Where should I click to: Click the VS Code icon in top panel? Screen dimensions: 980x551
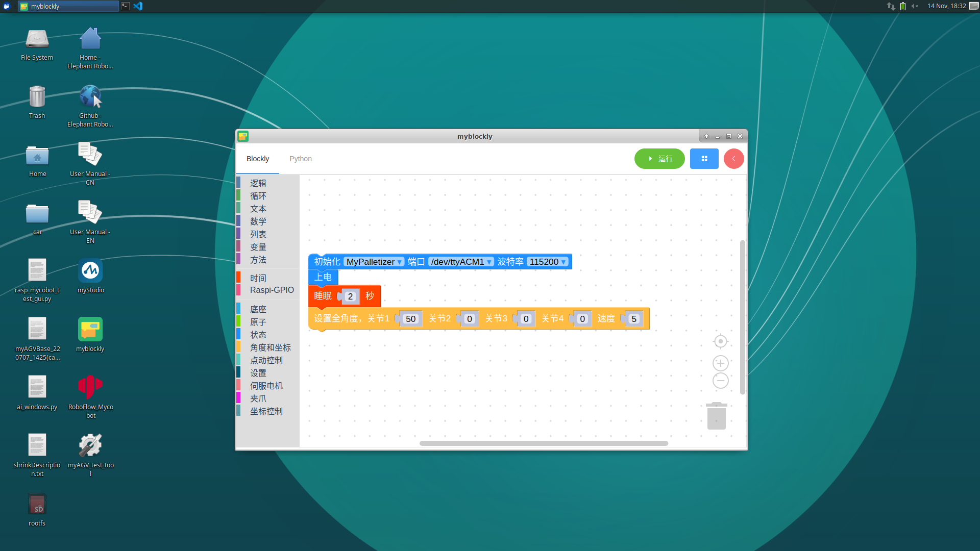tap(138, 6)
